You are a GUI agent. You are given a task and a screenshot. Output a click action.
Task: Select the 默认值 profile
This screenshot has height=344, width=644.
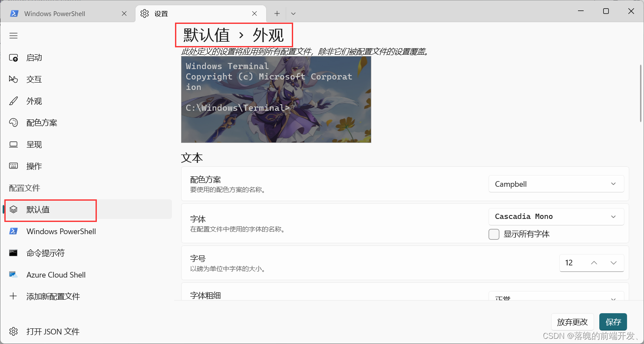(87, 210)
